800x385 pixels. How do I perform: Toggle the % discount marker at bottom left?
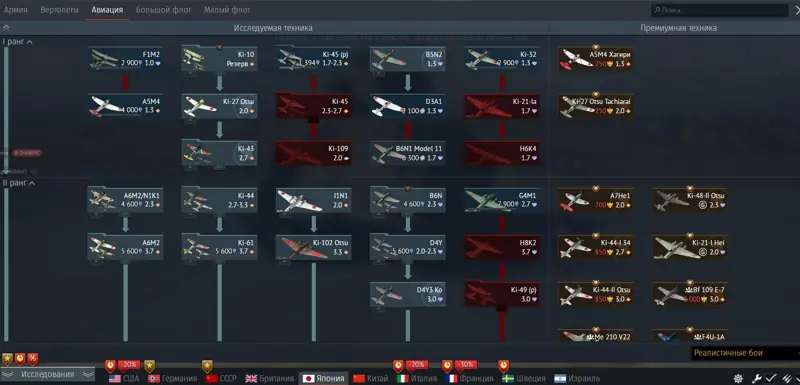tap(33, 359)
